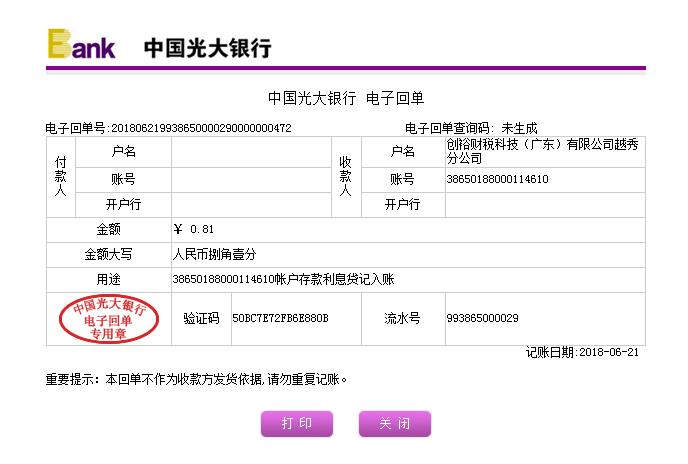Viewport: 688px width, 464px height.
Task: Click the 付款人 column label
Action: (61, 176)
